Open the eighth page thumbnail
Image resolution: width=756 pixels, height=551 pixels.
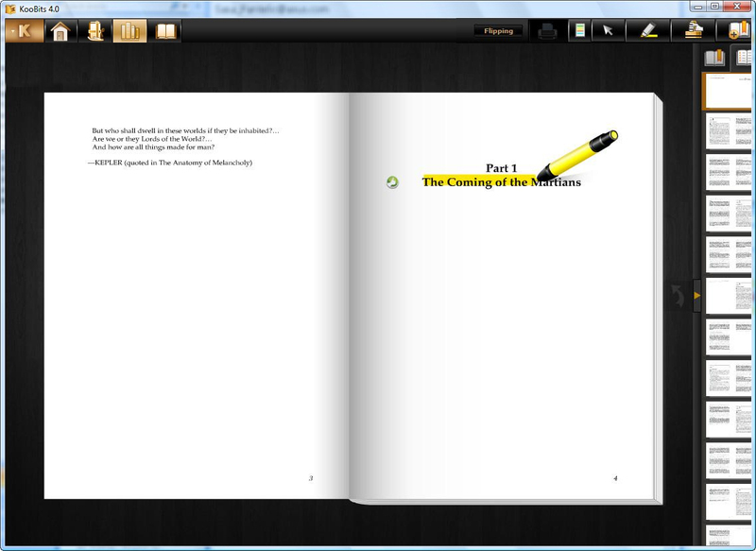[x=729, y=378]
